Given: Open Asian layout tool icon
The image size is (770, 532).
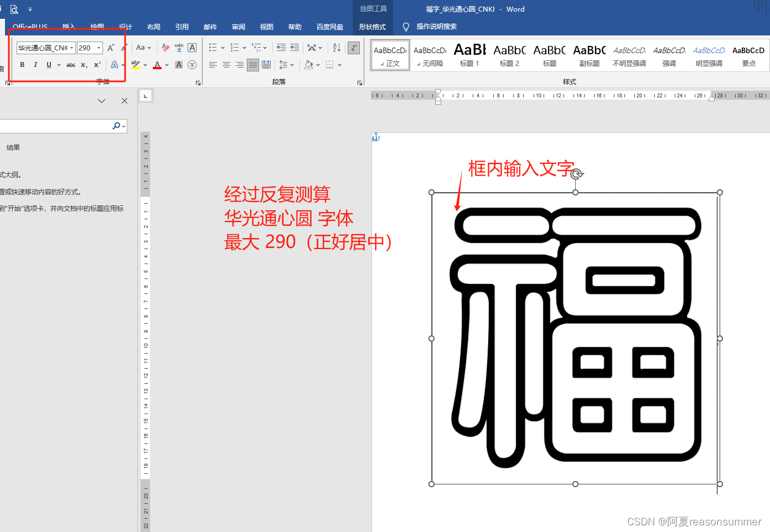Looking at the screenshot, I should pyautogui.click(x=312, y=48).
